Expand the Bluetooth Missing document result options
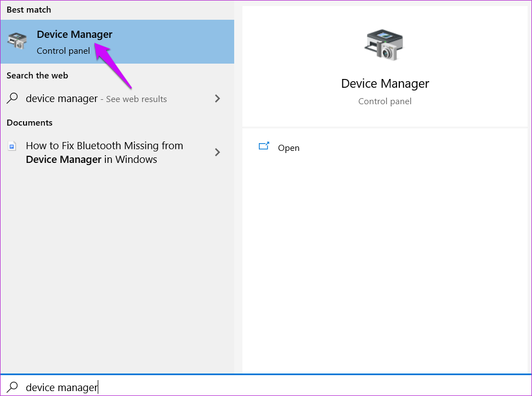This screenshot has width=532, height=396. coord(217,152)
